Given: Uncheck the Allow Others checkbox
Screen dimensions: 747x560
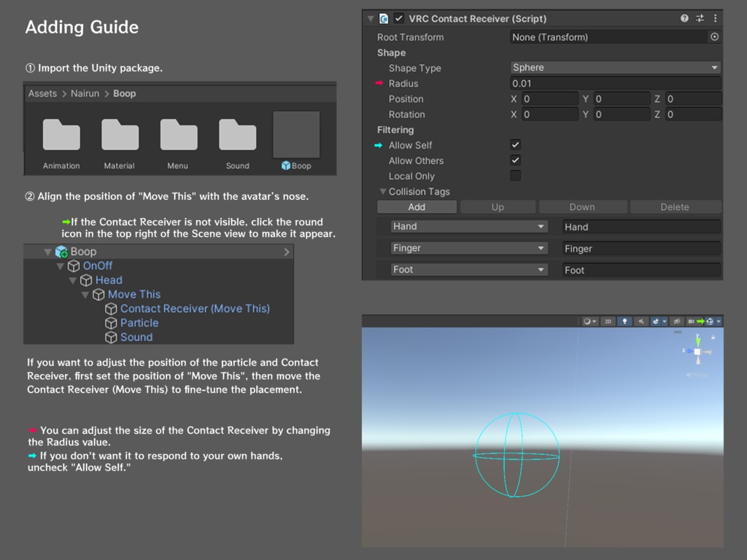Looking at the screenshot, I should [515, 160].
